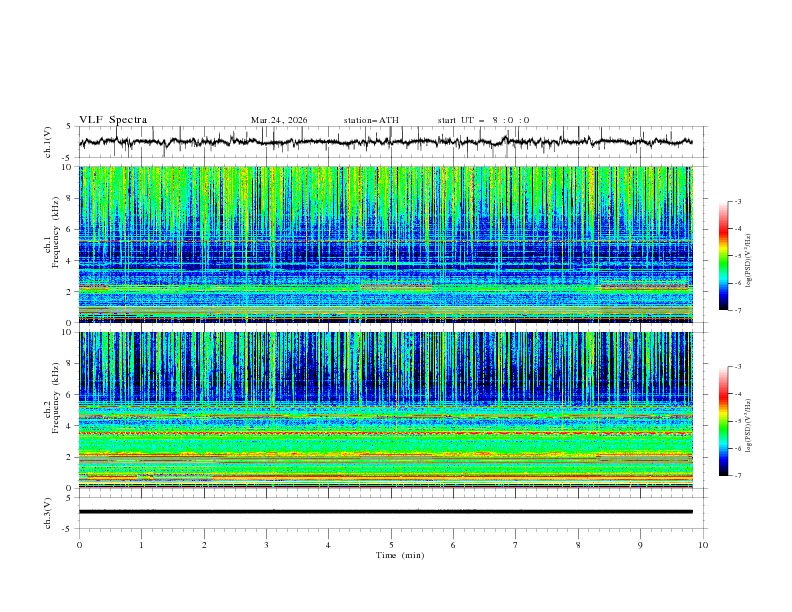
Task: Click the ch.1 Frequency (kHz) axis label
Action: click(x=52, y=233)
